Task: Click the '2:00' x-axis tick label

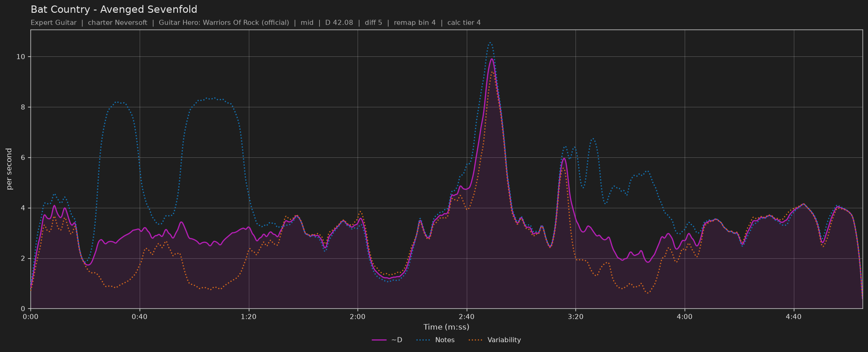Action: coord(358,317)
